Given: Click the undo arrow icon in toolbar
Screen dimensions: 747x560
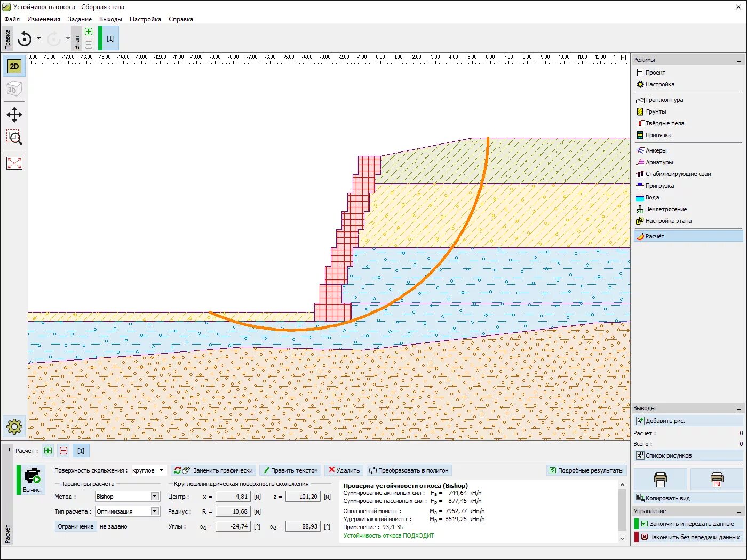Looking at the screenshot, I should click(x=25, y=38).
